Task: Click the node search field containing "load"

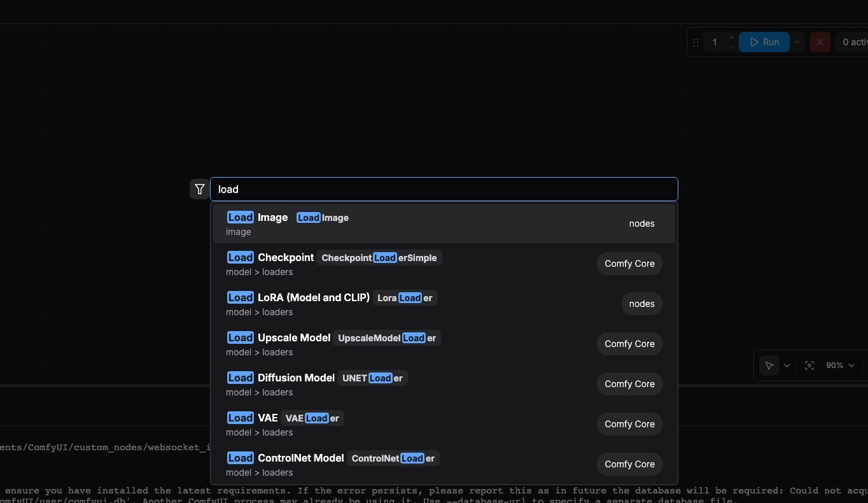Action: click(444, 189)
